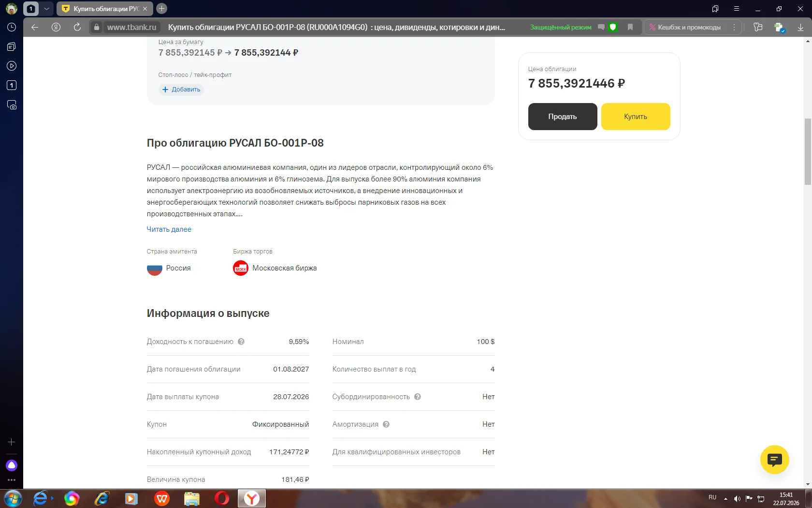Switch to Yandex Browser on taskbar
The width and height of the screenshot is (812, 508).
pos(252,498)
